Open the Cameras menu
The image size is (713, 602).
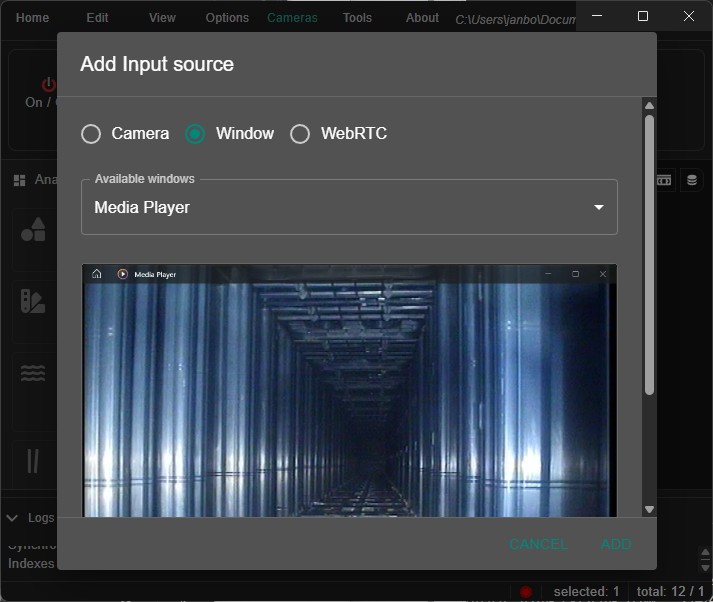pos(292,18)
